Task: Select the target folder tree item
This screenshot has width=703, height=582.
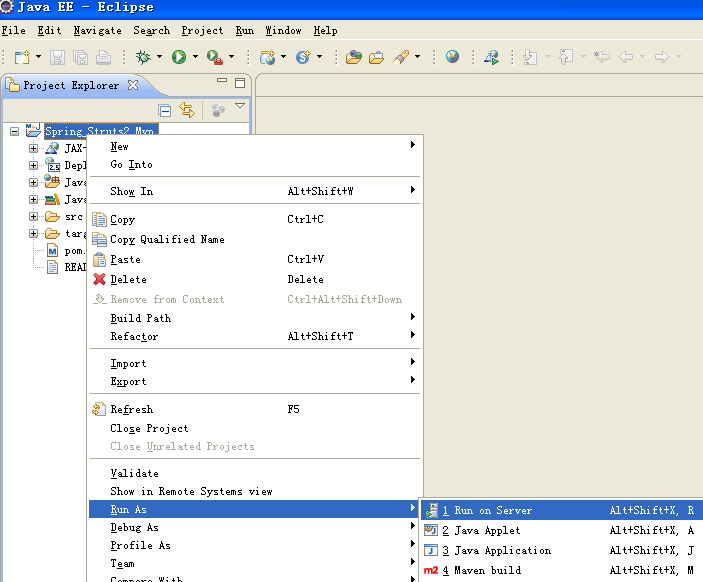Action: coord(65,234)
